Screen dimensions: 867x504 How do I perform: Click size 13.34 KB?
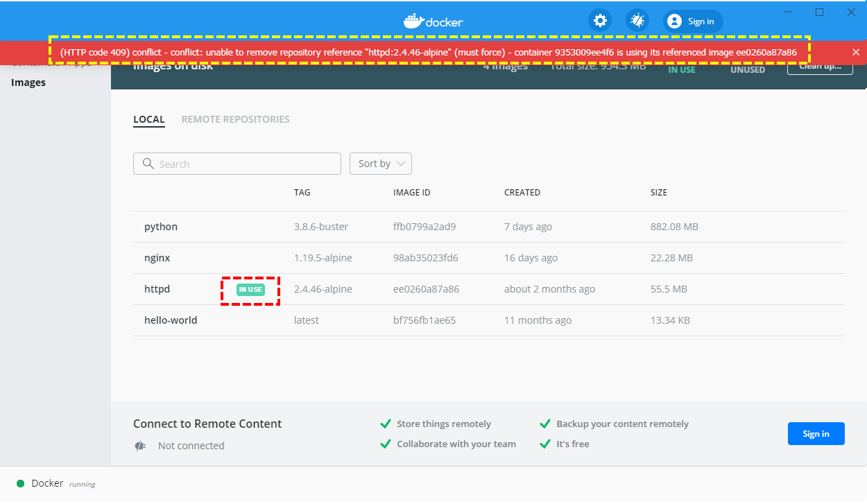(670, 320)
